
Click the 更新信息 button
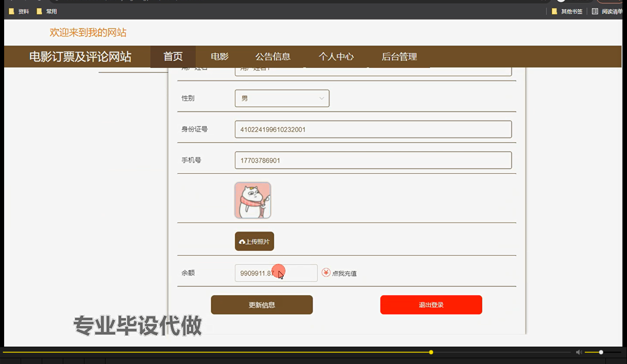[262, 305]
